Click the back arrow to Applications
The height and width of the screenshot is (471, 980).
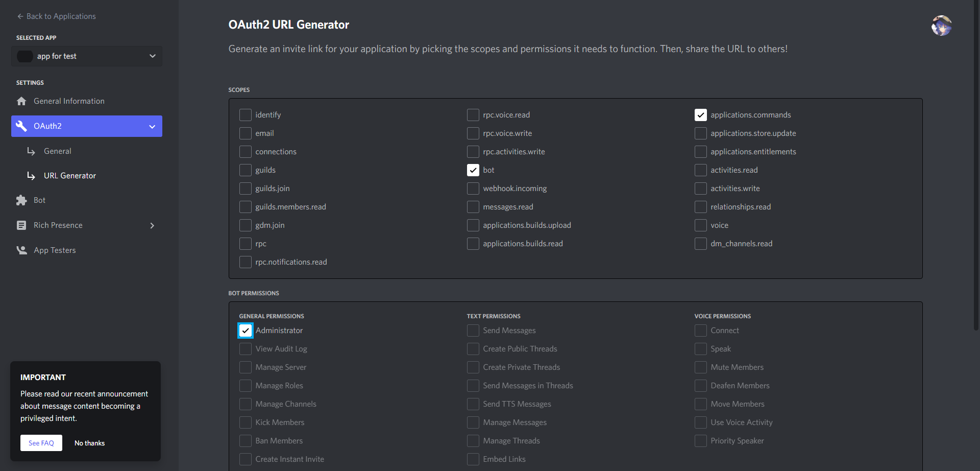(20, 16)
